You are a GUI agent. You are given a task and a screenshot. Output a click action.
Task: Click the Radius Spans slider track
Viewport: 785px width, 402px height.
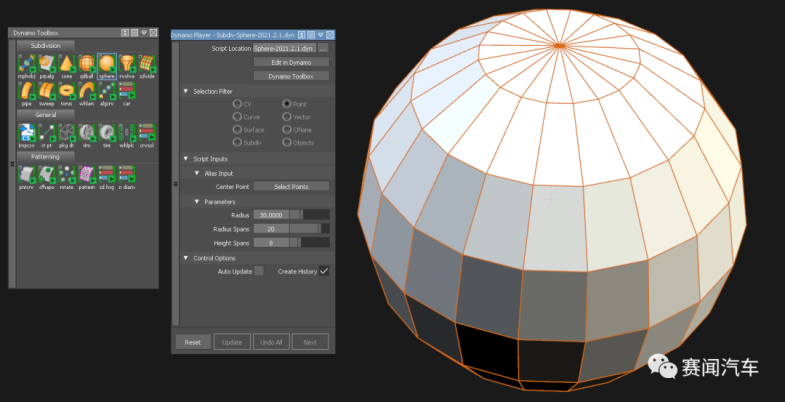coord(312,229)
